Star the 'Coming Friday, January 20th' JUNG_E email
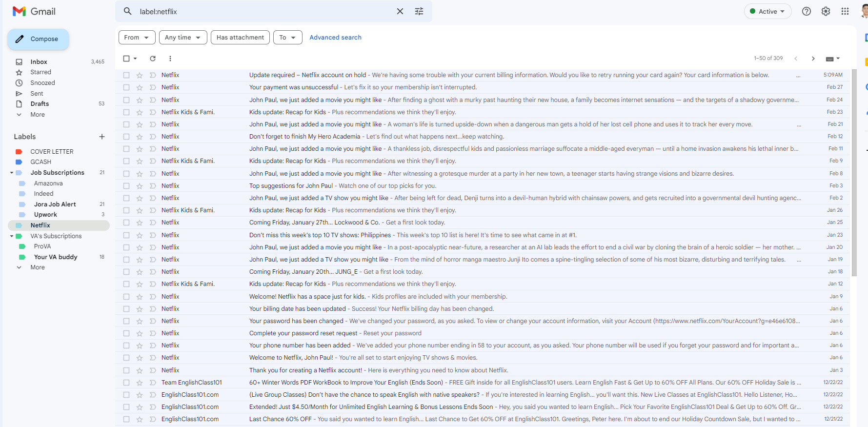Viewport: 868px width, 427px height. click(x=140, y=272)
